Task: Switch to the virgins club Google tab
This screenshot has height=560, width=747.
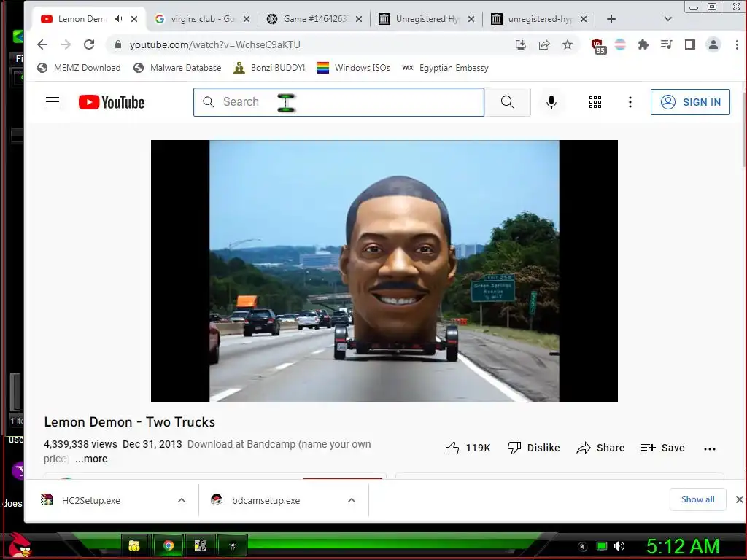Action: 203,19
